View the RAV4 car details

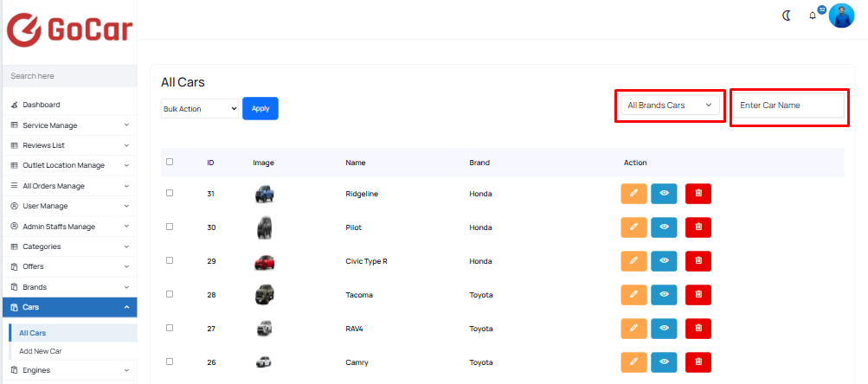[x=664, y=329]
